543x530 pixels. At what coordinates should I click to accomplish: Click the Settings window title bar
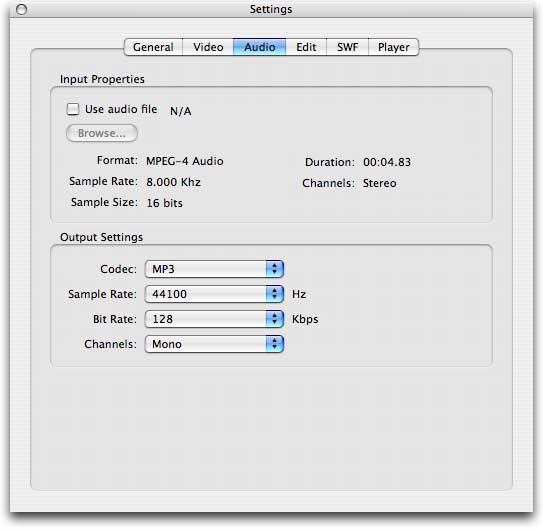(x=272, y=9)
